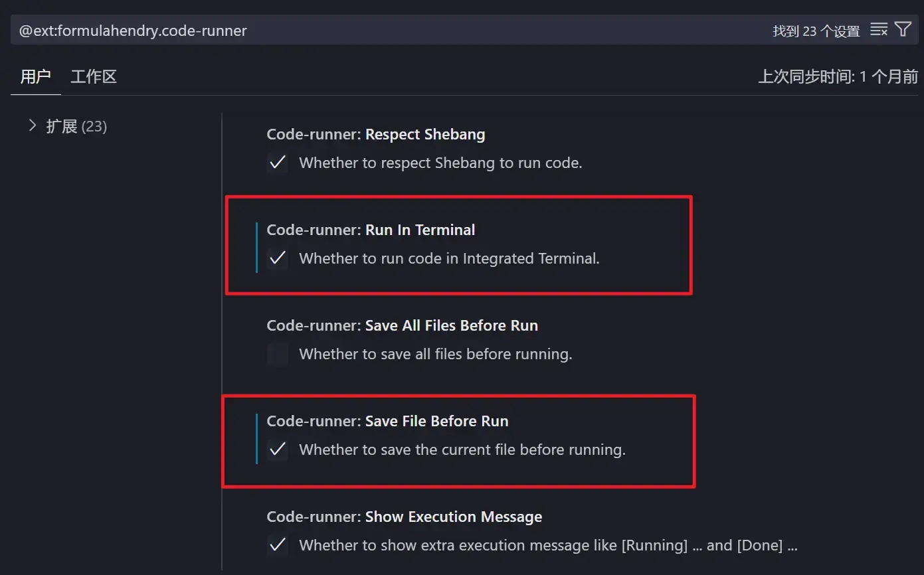Click 'Whether to save all files before running.'
Viewport: 924px width, 575px height.
436,354
